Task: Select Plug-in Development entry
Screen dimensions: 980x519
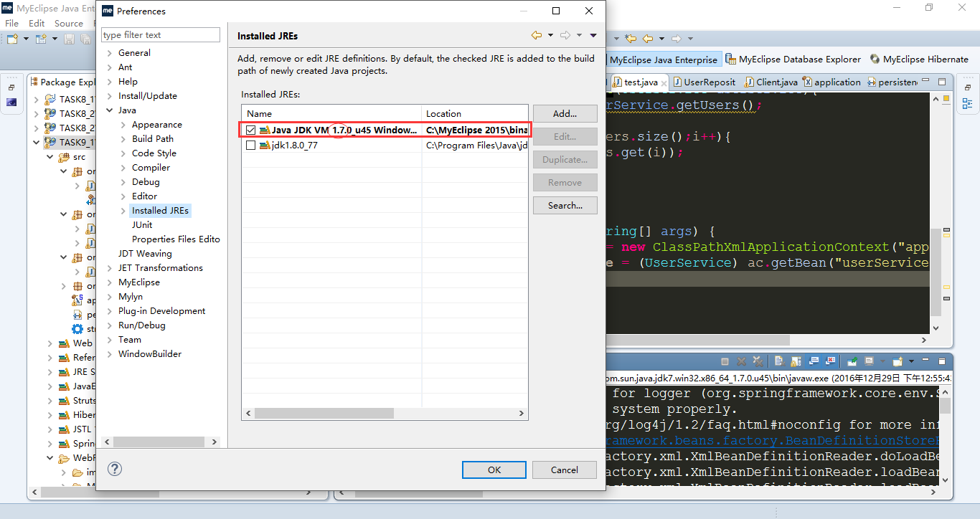Action: 161,311
